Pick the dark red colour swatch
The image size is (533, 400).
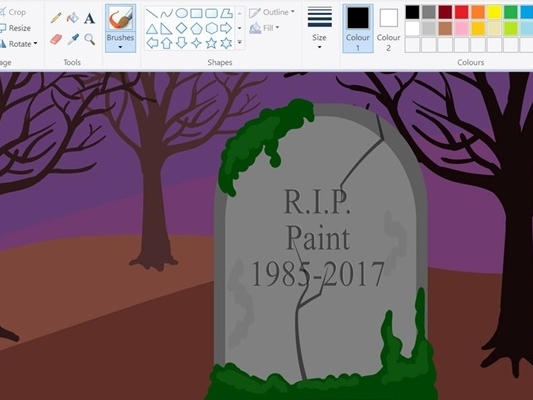click(445, 12)
